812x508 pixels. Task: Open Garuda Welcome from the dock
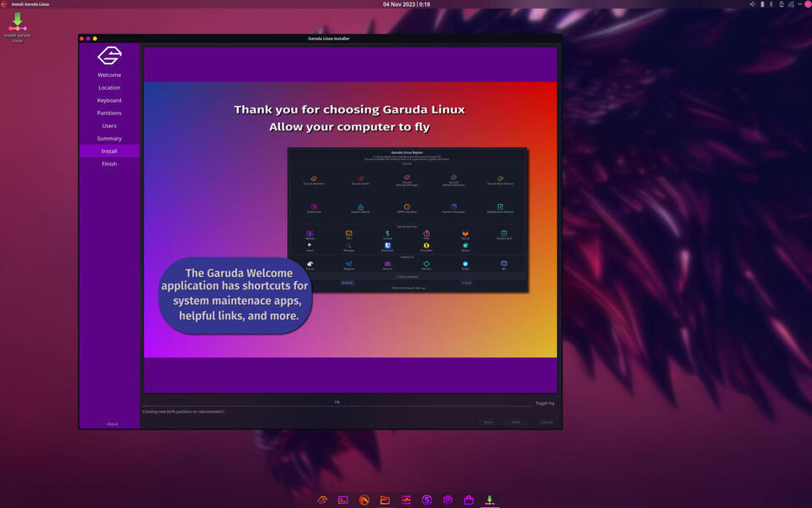click(322, 500)
